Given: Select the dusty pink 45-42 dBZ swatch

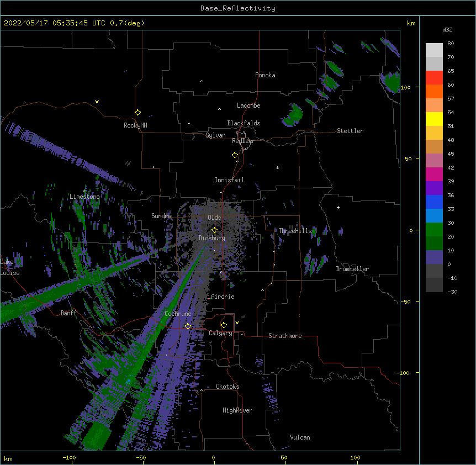Looking at the screenshot, I should coord(434,161).
